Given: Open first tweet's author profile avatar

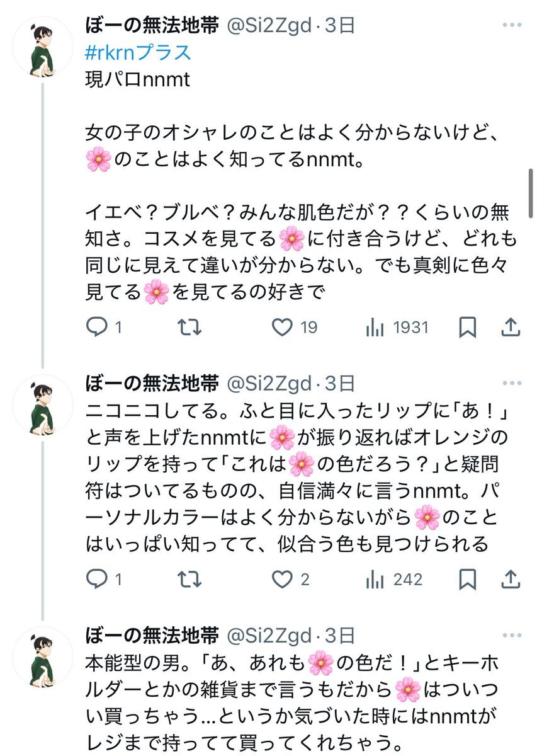Looking at the screenshot, I should (43, 47).
